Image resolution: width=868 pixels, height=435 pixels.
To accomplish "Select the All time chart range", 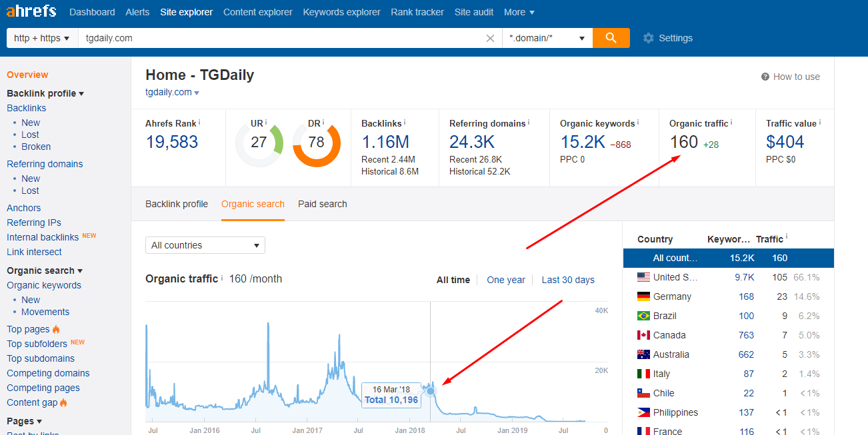I will click(453, 280).
